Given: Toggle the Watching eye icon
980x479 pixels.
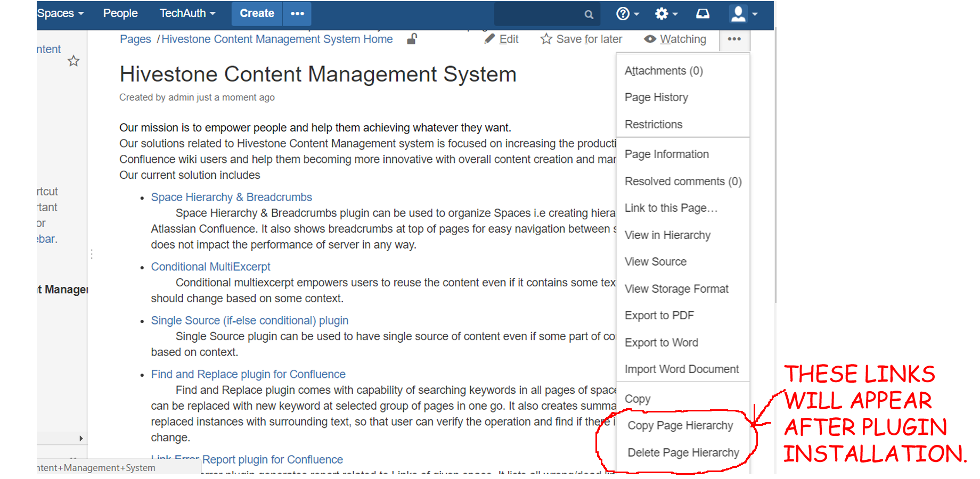Looking at the screenshot, I should click(650, 39).
